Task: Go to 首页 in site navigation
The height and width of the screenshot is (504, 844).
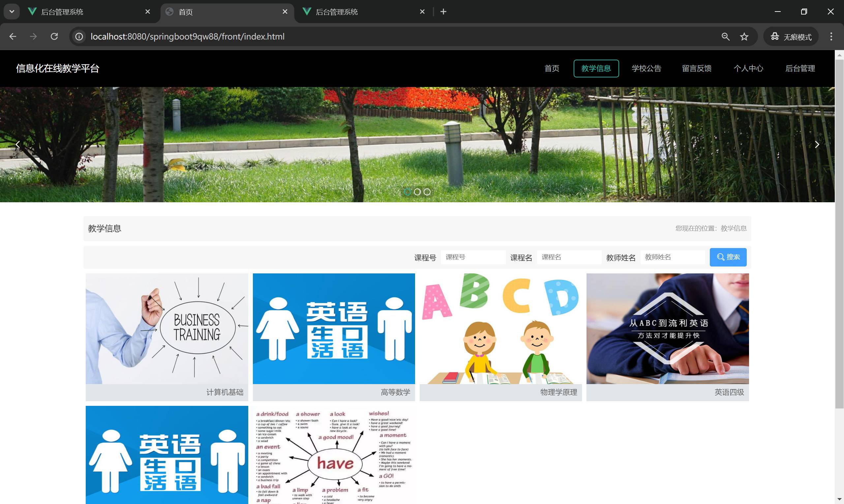Action: click(x=552, y=68)
